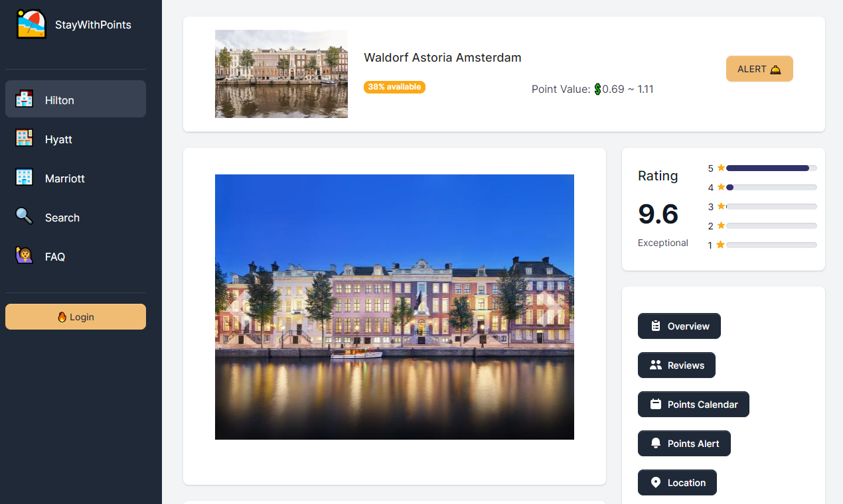The height and width of the screenshot is (504, 843).
Task: Click the 1-star rating progress bar
Action: tap(771, 245)
